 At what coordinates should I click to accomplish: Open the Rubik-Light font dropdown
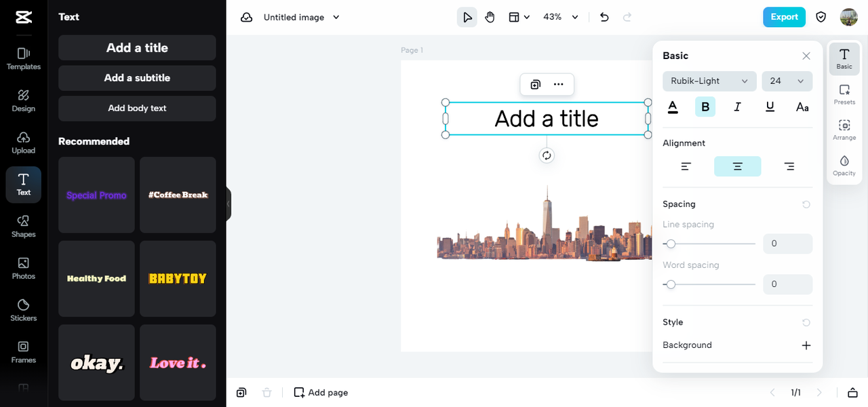(709, 81)
